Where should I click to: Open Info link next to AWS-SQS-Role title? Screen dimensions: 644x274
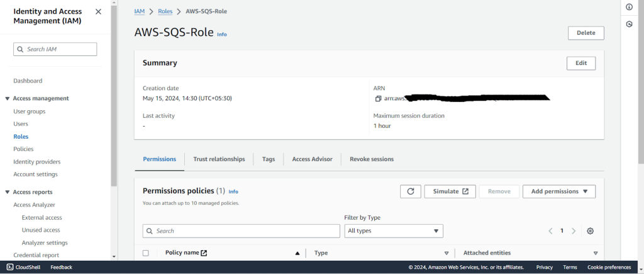click(x=222, y=35)
